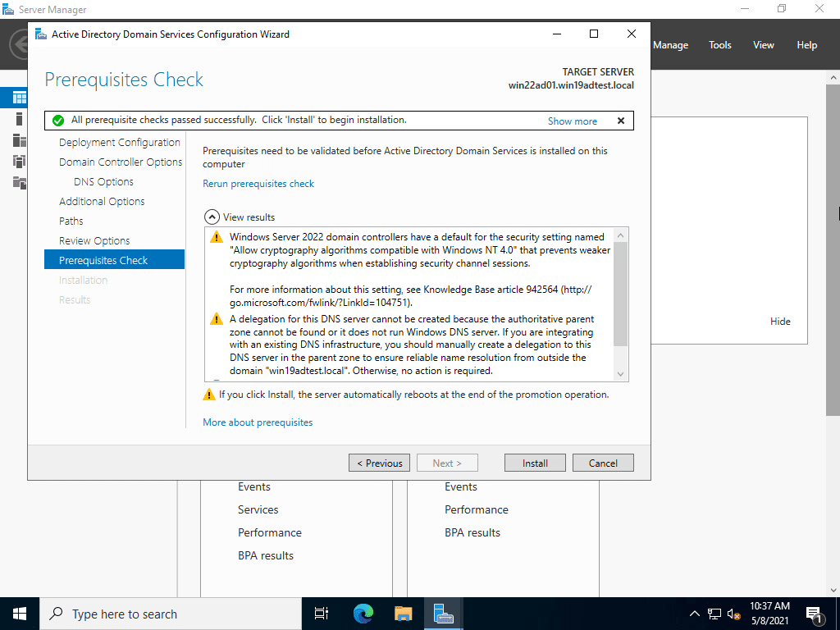This screenshot has height=630, width=840.
Task: Open network settings from system tray
Action: pos(713,613)
